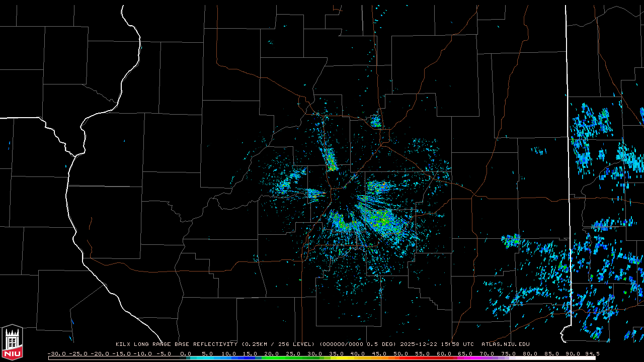This screenshot has height=362, width=644.
Task: Click the 20.0 value on reflectivity scale
Action: [x=271, y=354]
